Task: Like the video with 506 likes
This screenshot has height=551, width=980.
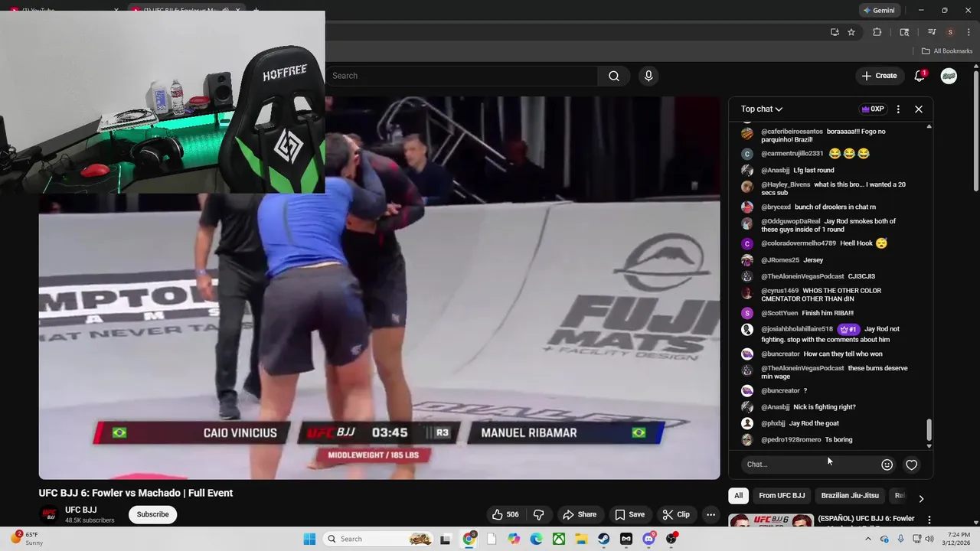Action: click(505, 514)
